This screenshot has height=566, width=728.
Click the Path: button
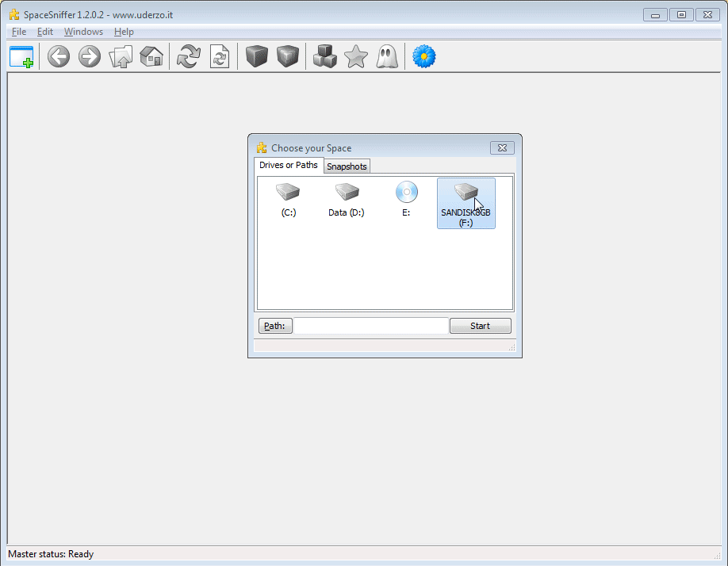275,326
